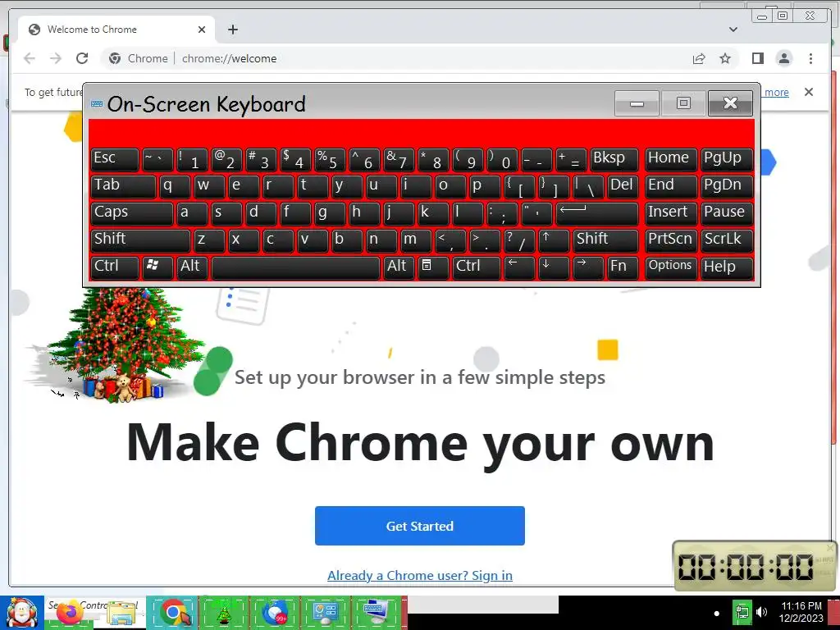Click the Pause key
This screenshot has height=630, width=840.
727,213
